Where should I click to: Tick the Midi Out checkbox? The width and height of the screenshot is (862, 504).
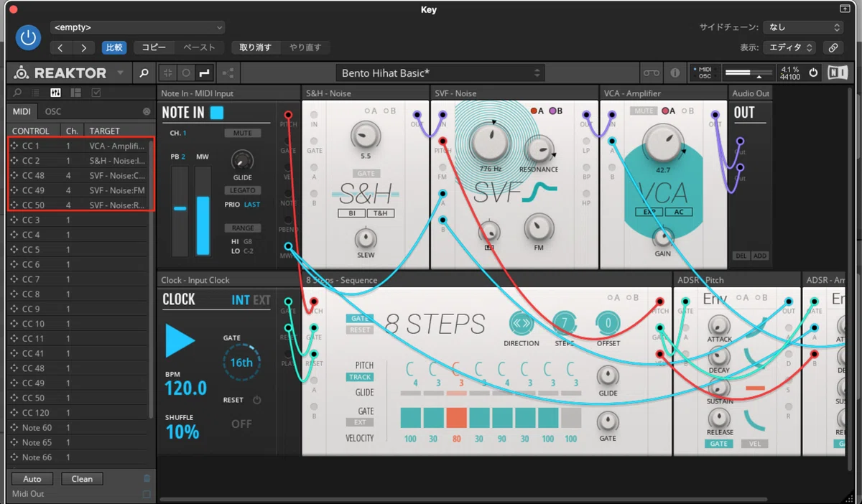(x=147, y=494)
